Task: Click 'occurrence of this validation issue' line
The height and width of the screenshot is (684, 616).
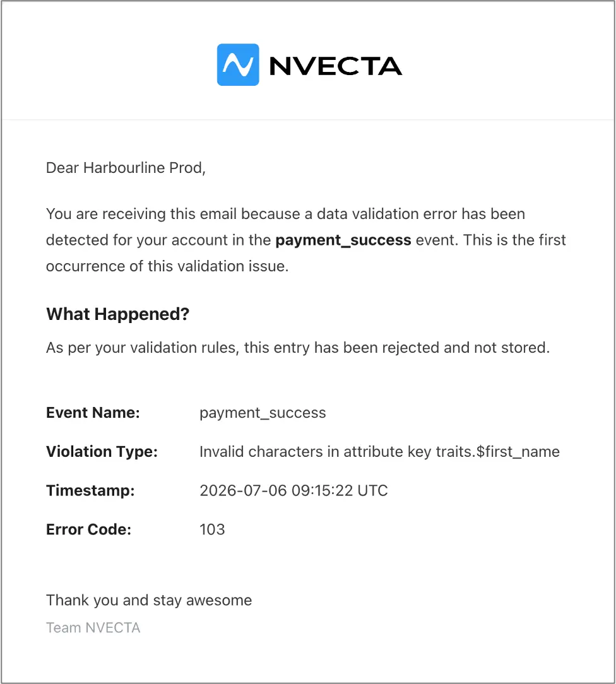Action: [x=167, y=266]
